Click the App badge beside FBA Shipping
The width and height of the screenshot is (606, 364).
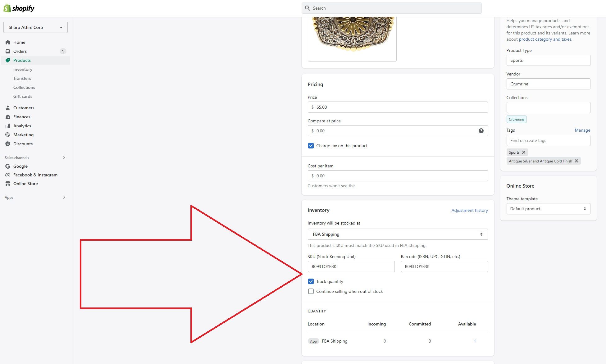(x=313, y=341)
